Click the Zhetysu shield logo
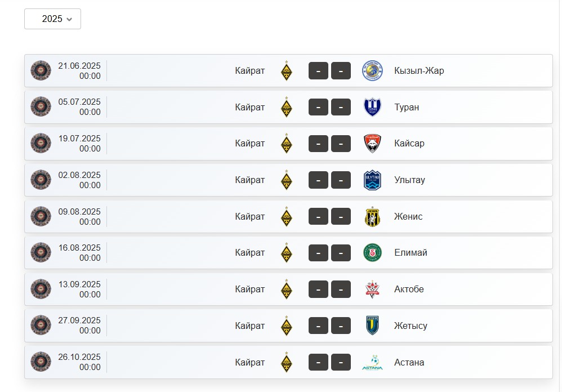Viewport: 562px width, 392px height. tap(372, 326)
